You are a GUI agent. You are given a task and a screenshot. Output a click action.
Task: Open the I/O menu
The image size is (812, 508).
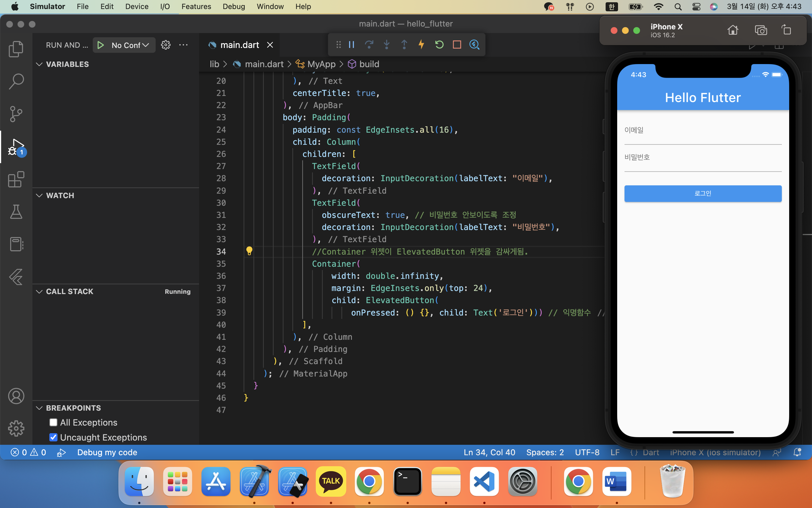(x=165, y=6)
